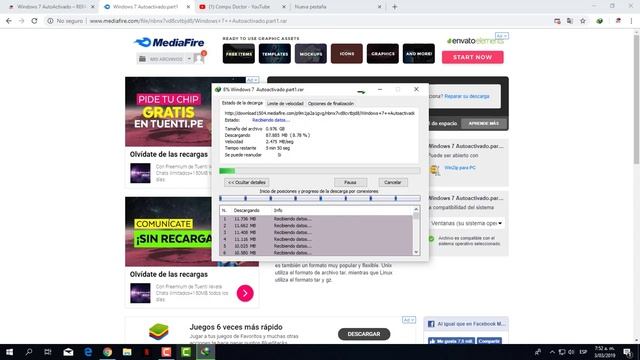Click the BlueStacks logo icon

click(x=158, y=332)
